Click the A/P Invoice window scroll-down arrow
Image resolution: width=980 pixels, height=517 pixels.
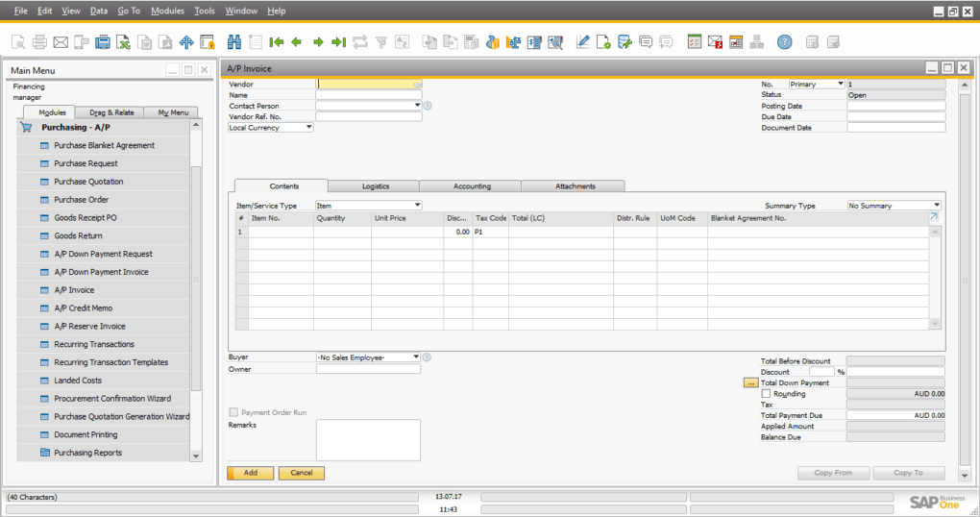965,476
